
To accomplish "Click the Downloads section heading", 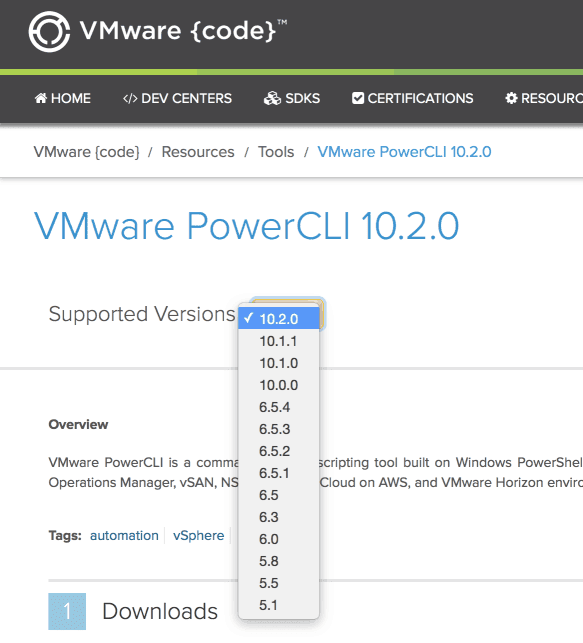I will tap(160, 611).
